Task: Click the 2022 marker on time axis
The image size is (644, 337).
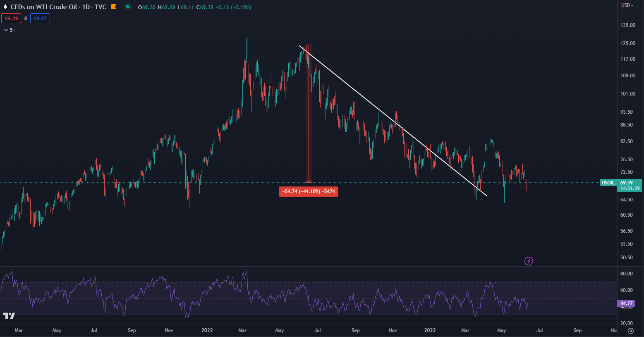Action: click(x=207, y=330)
